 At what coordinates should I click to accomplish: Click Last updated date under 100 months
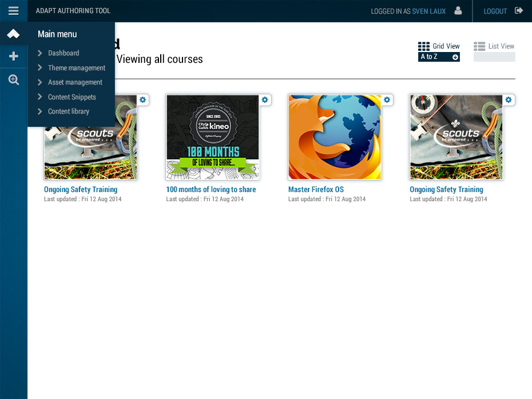click(205, 199)
